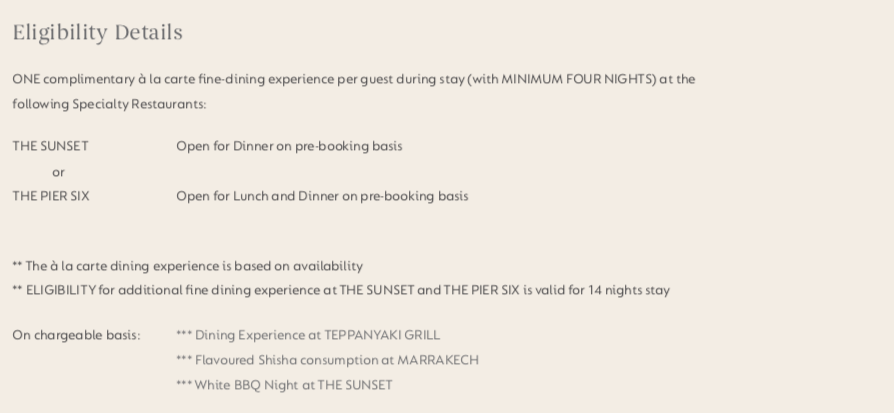Click White BBQ Night at THE SUNSET line
The image size is (894, 413).
[x=285, y=386]
